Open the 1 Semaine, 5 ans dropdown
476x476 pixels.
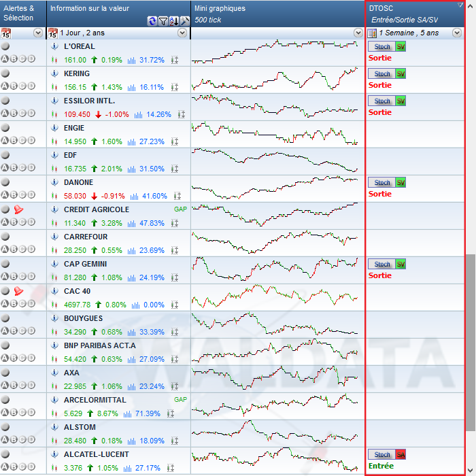pyautogui.click(x=457, y=33)
